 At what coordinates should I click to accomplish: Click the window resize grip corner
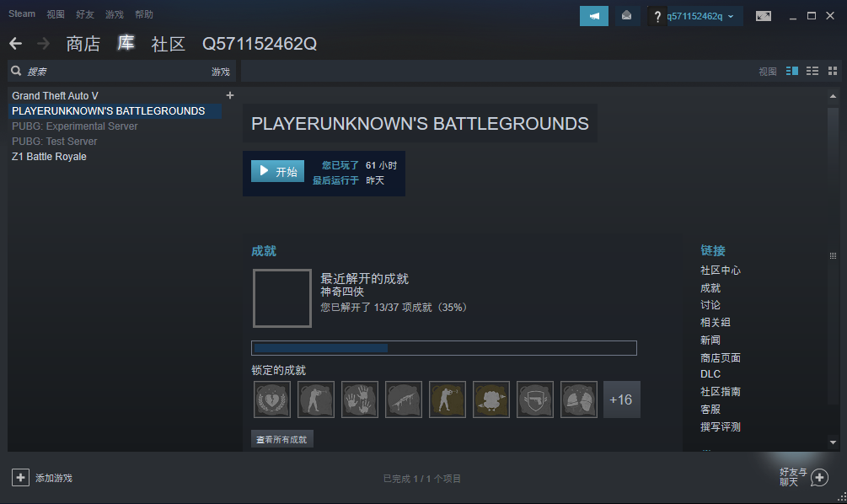tap(842, 499)
